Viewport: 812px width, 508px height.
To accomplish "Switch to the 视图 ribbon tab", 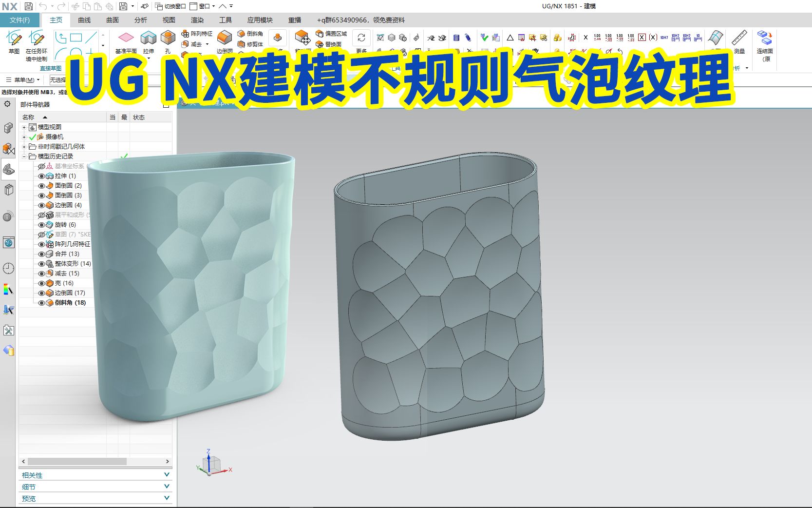I will (169, 20).
